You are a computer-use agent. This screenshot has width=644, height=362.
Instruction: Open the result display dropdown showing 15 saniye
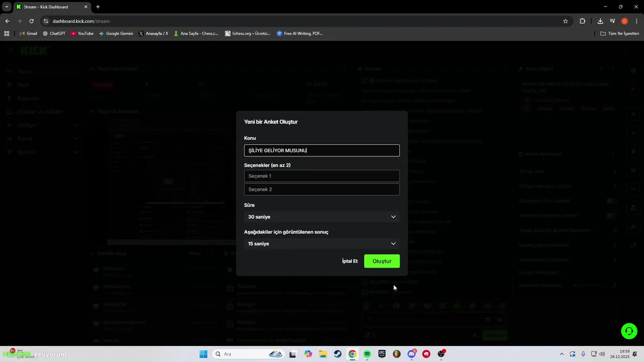point(322,243)
